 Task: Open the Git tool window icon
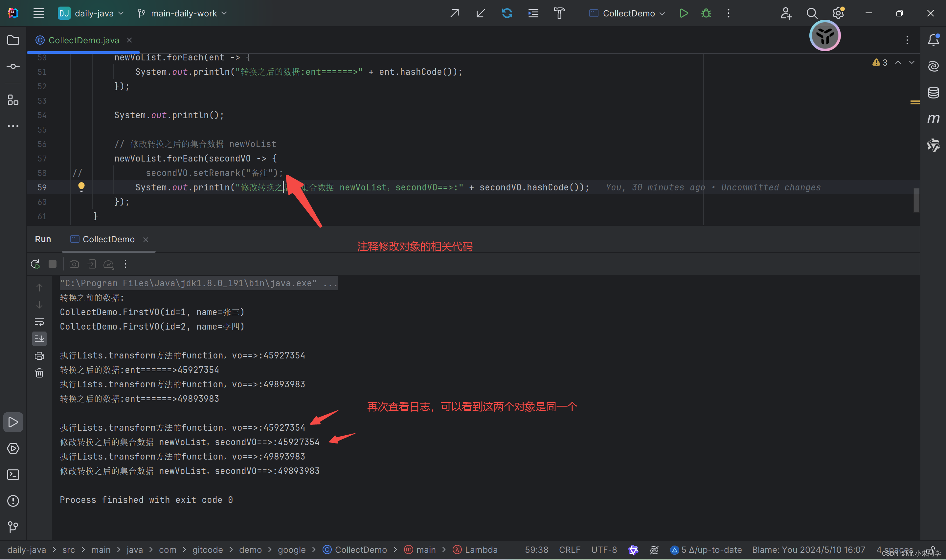tap(13, 527)
